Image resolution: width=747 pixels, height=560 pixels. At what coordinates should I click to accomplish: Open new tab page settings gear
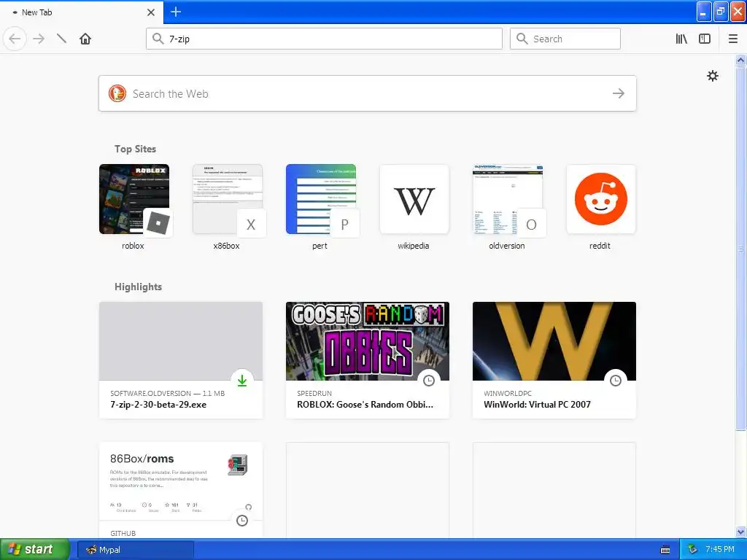(712, 76)
